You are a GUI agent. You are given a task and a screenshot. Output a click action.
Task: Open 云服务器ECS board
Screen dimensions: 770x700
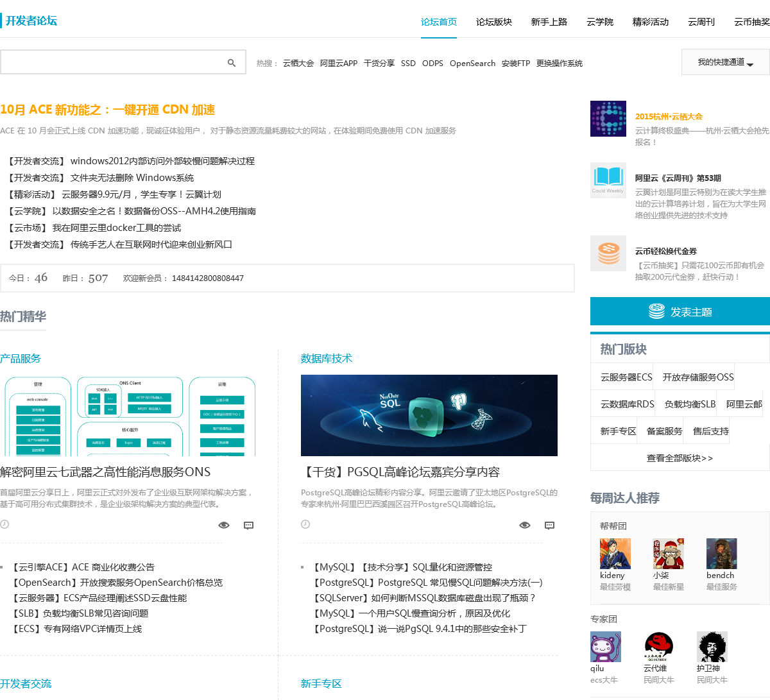[626, 377]
